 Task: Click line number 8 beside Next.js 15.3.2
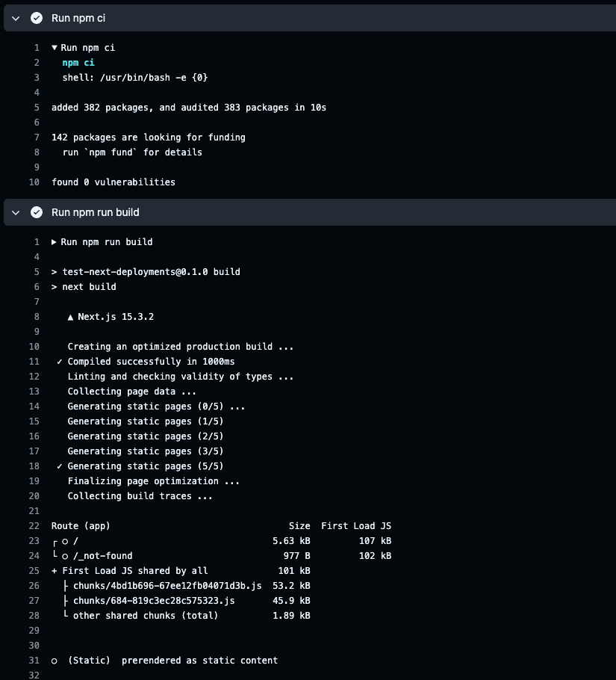click(37, 317)
